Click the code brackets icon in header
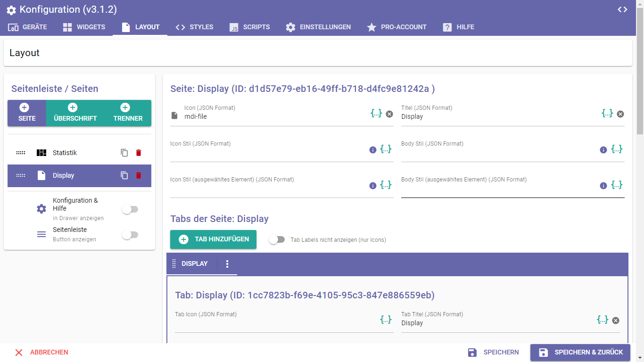644x362 pixels. [x=622, y=9]
